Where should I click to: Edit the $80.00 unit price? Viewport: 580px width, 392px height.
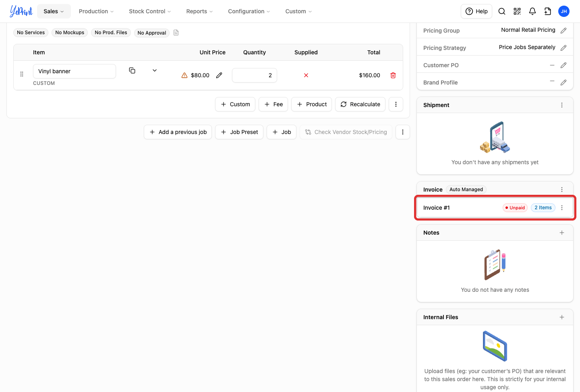click(219, 75)
